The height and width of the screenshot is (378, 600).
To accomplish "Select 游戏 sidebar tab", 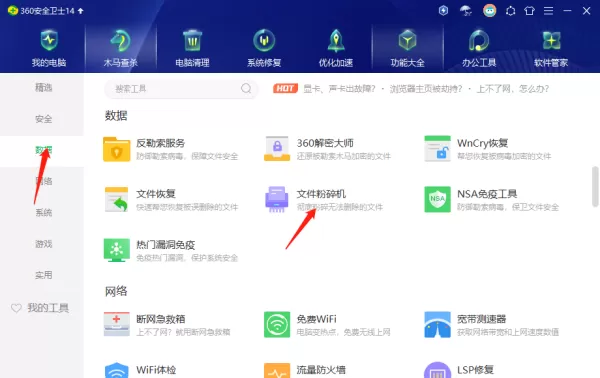I will (44, 244).
